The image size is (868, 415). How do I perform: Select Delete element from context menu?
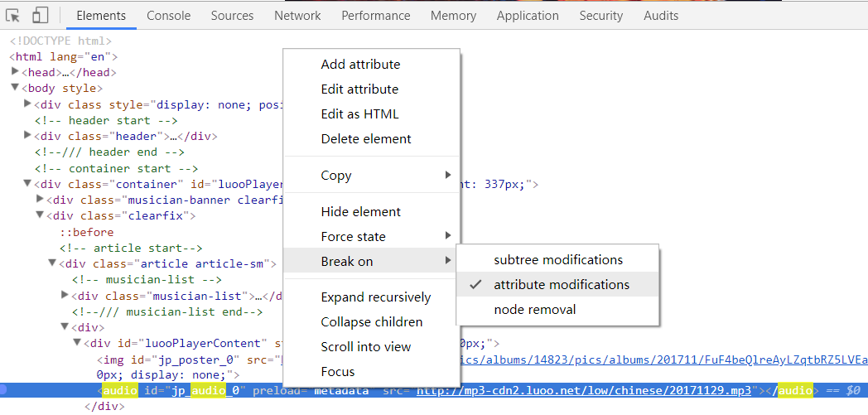click(366, 139)
